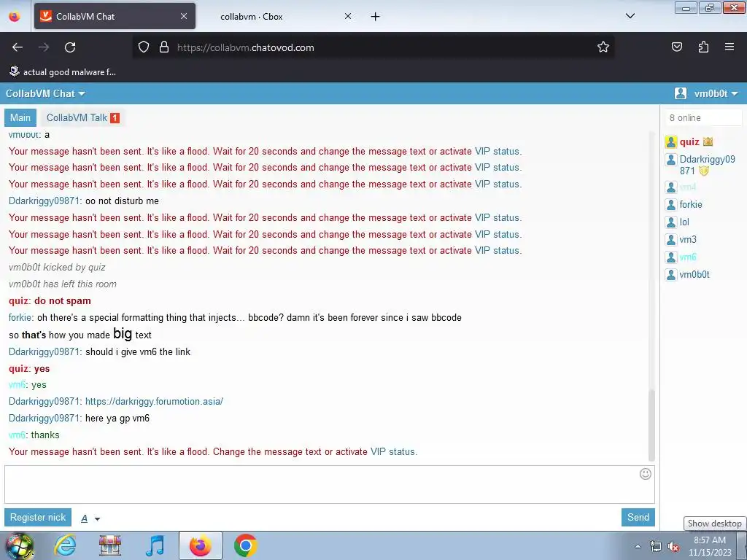Open the text formatting A dropdown
The width and height of the screenshot is (747, 560).
point(90,518)
